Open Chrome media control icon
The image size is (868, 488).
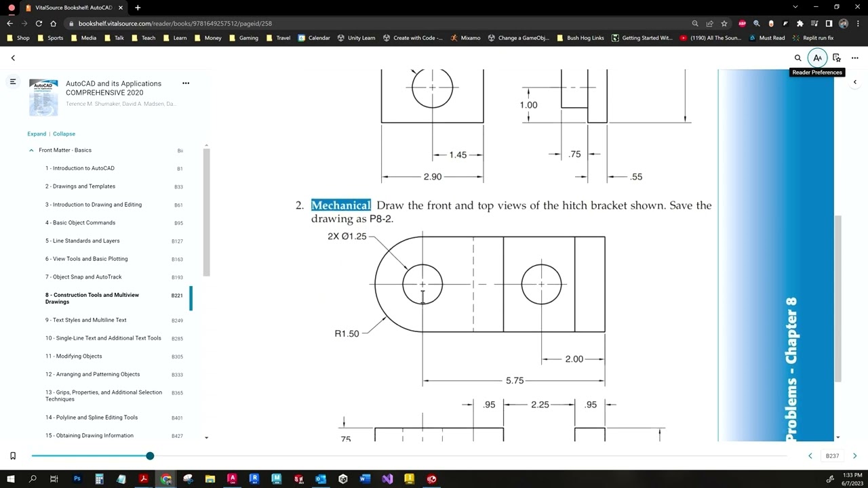[x=814, y=23]
